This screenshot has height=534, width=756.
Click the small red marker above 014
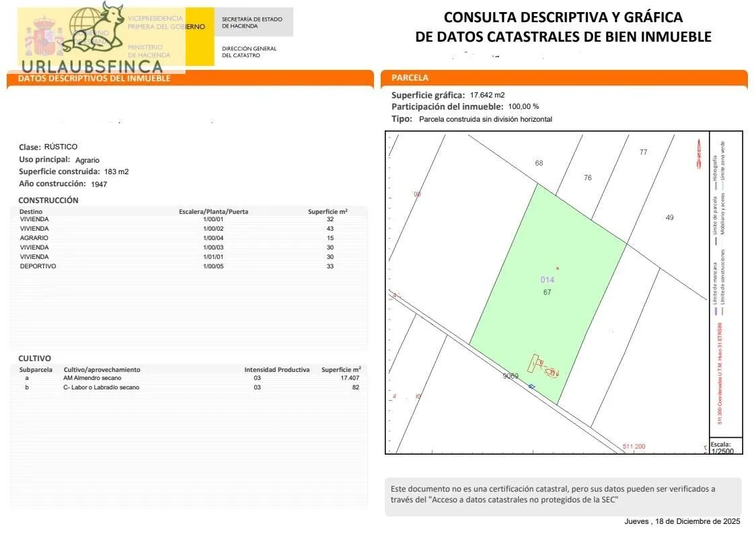(x=558, y=268)
